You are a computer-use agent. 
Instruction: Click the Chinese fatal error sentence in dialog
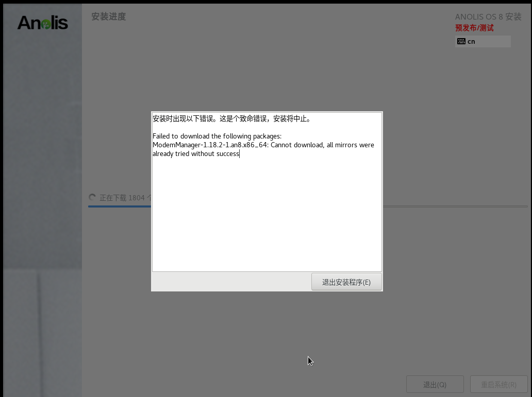pos(231,119)
